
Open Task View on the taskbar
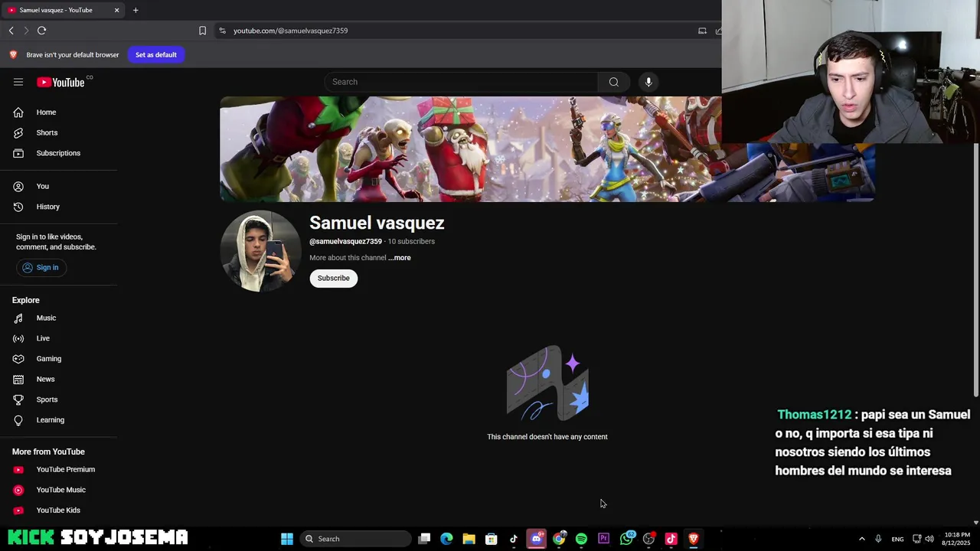424,539
